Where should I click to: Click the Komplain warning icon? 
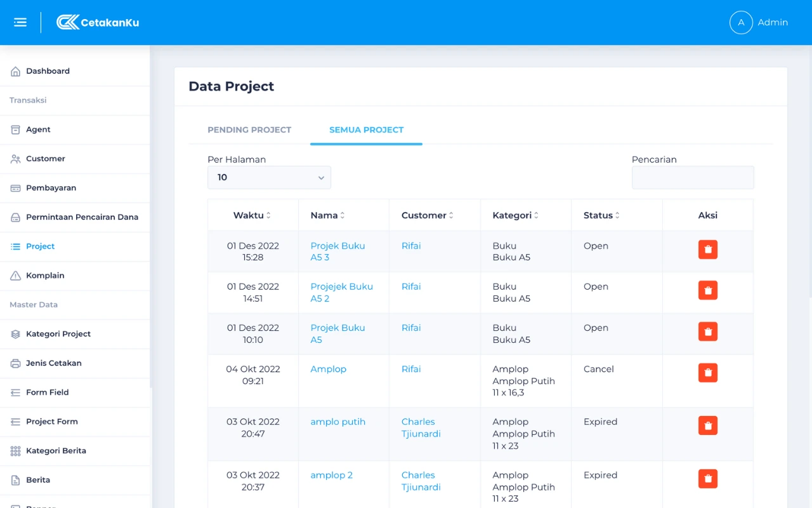coord(16,276)
